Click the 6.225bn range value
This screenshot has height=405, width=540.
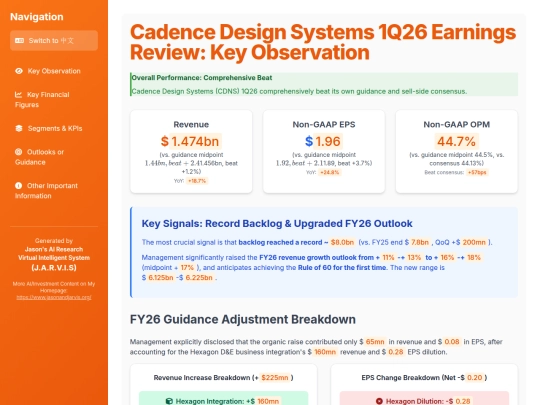coord(199,278)
